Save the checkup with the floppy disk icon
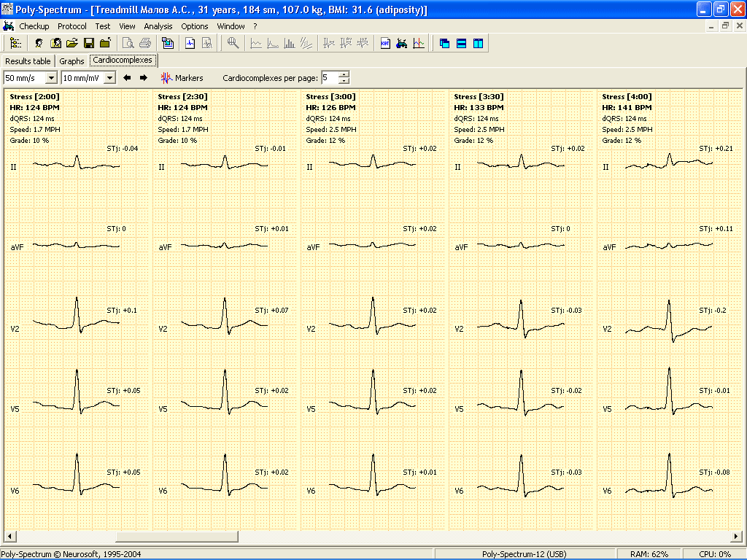The image size is (747, 560). 88,43
